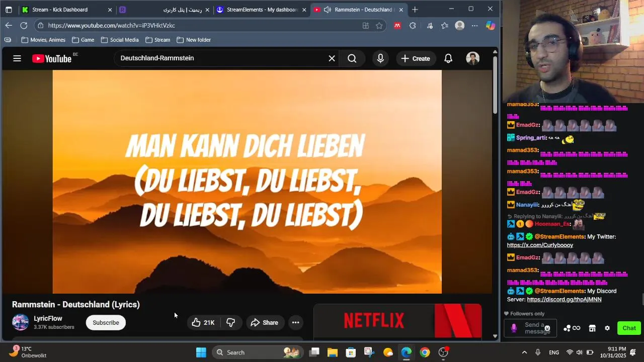
Task: Click the video player to pause
Action: 247,182
